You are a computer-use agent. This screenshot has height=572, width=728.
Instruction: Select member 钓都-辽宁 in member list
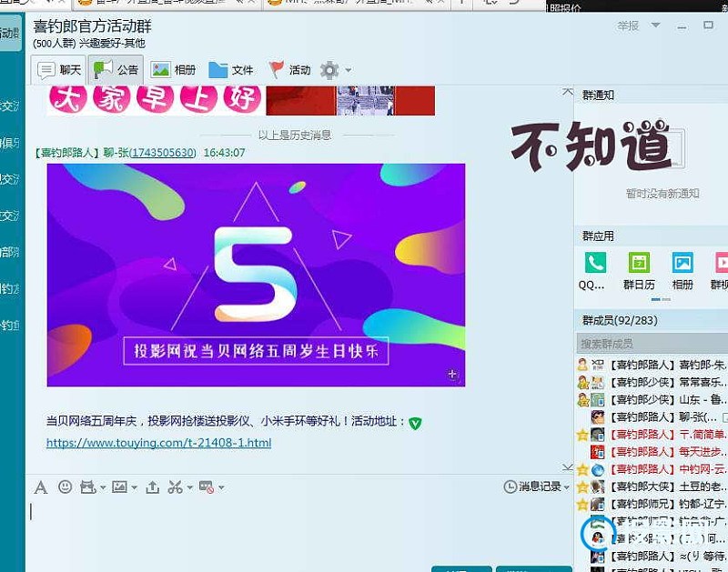652,504
